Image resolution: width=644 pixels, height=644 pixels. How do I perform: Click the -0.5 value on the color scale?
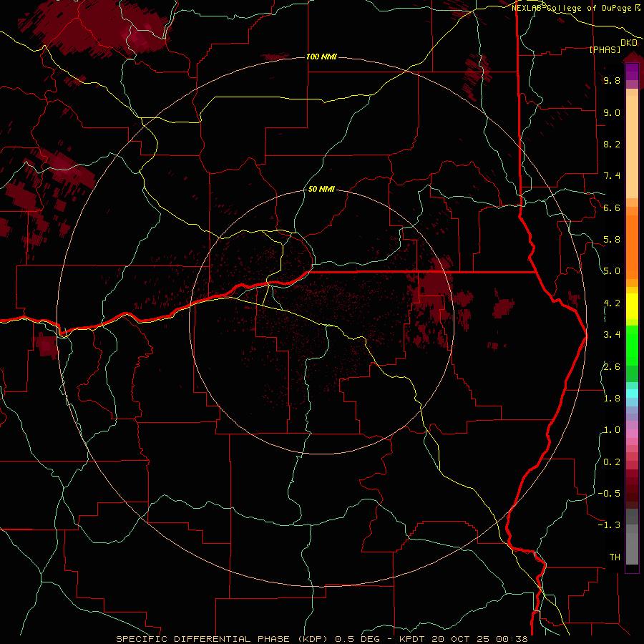[x=609, y=493]
